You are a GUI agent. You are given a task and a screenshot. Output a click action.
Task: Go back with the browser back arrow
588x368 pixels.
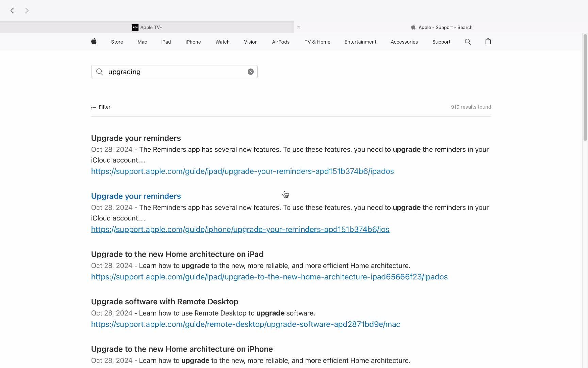point(13,11)
